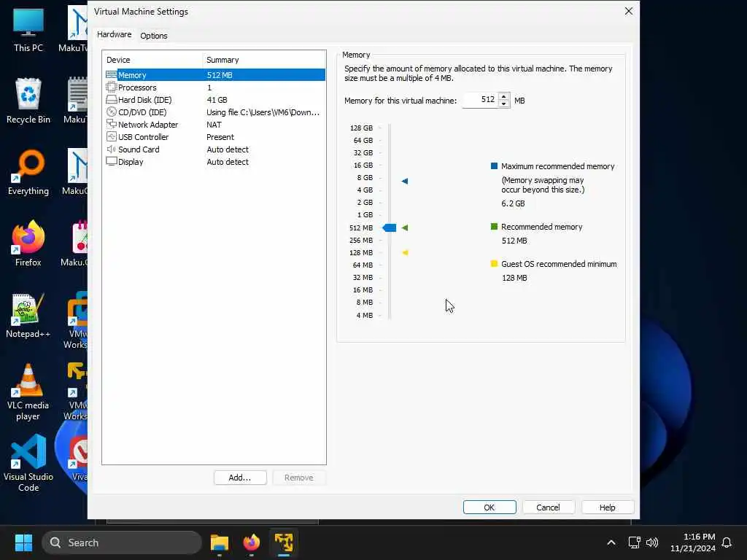The width and height of the screenshot is (747, 560).
Task: Select the Sound Card speaker icon
Action: [111, 149]
